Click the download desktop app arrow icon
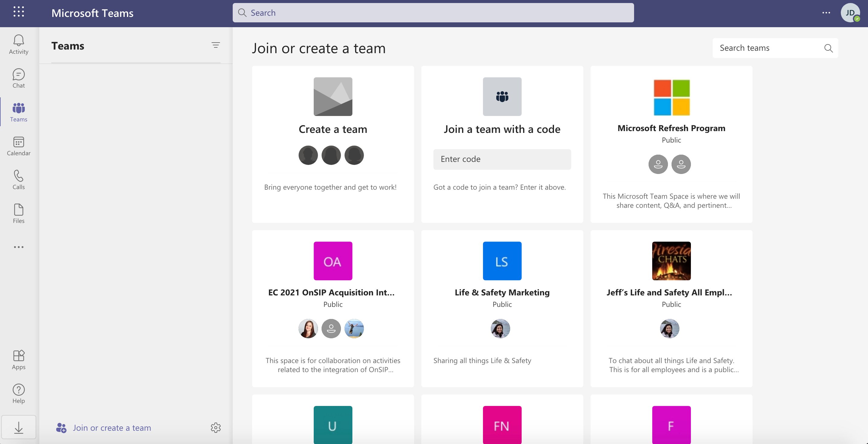Image resolution: width=868 pixels, height=444 pixels. click(18, 427)
